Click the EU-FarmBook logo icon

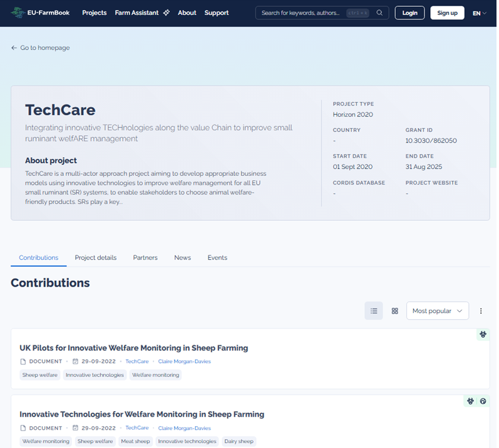pos(18,13)
